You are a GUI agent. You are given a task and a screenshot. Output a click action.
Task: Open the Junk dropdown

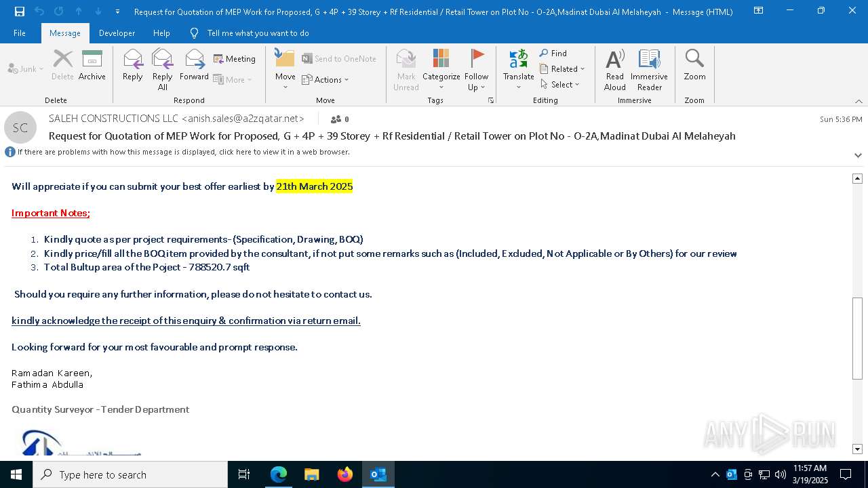point(26,68)
